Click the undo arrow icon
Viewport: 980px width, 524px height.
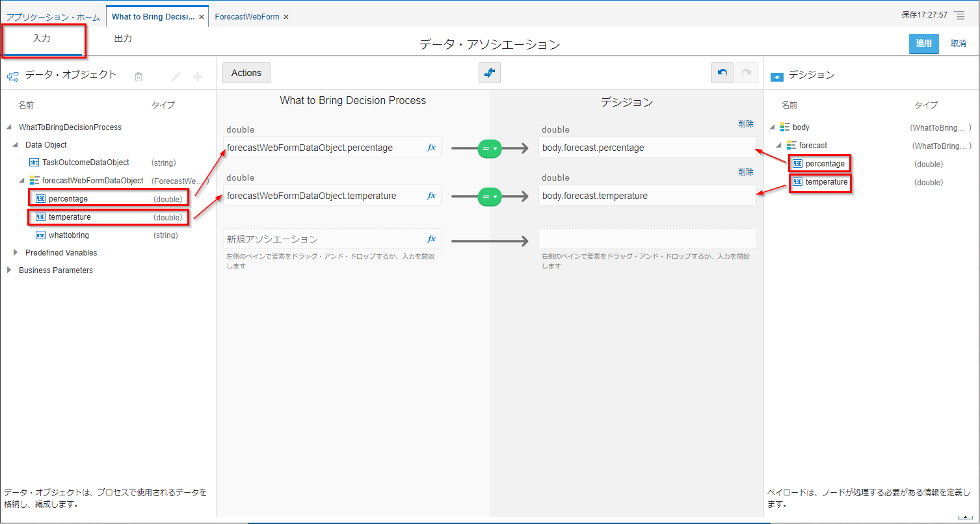(x=722, y=73)
